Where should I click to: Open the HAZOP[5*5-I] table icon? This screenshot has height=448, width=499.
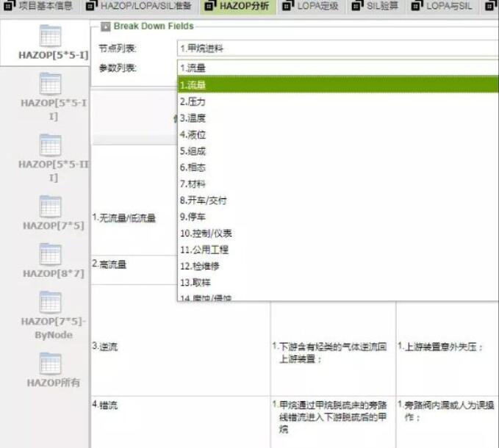tap(50, 37)
